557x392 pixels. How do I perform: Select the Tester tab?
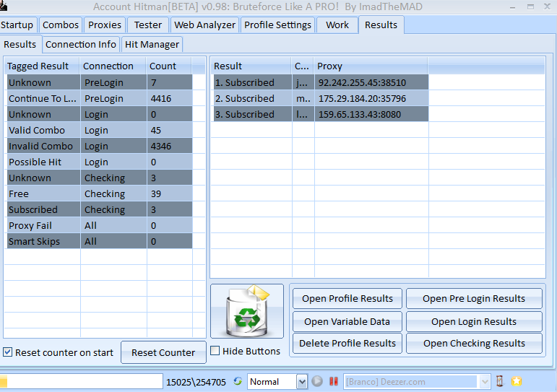click(x=148, y=25)
